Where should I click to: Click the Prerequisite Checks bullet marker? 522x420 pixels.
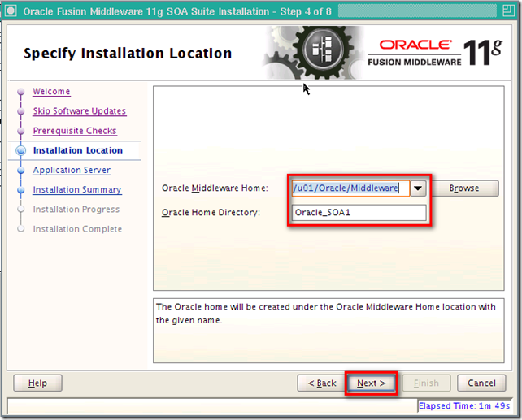20,131
